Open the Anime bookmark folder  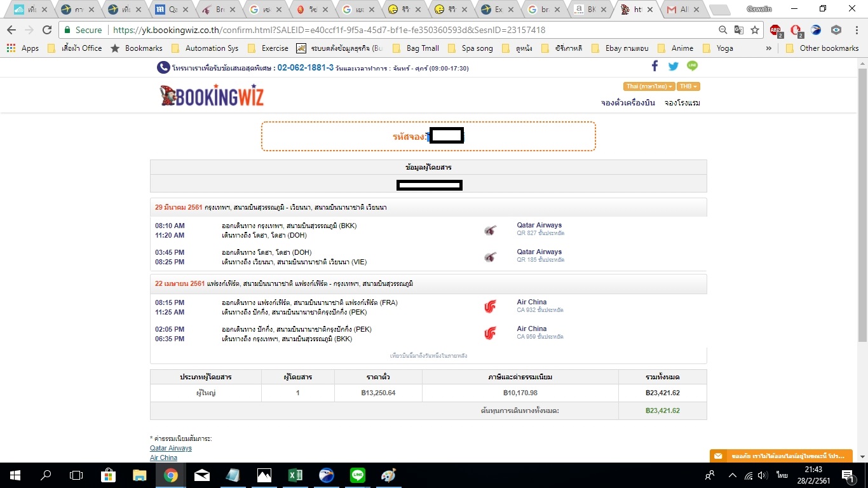(675, 48)
